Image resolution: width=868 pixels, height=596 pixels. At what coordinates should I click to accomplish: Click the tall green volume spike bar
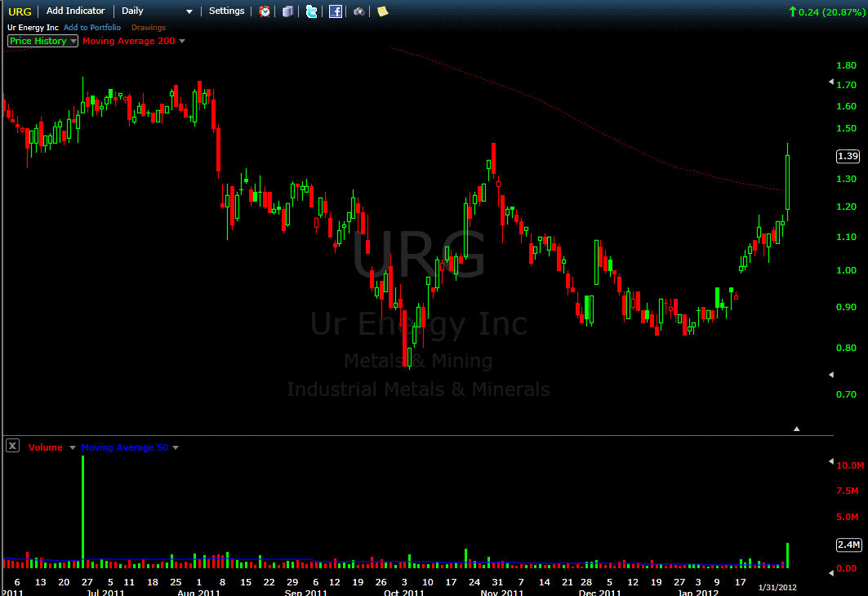click(x=83, y=512)
